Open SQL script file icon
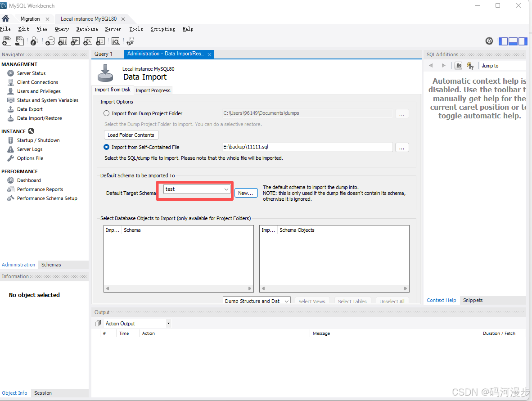532x401 pixels. 19,41
